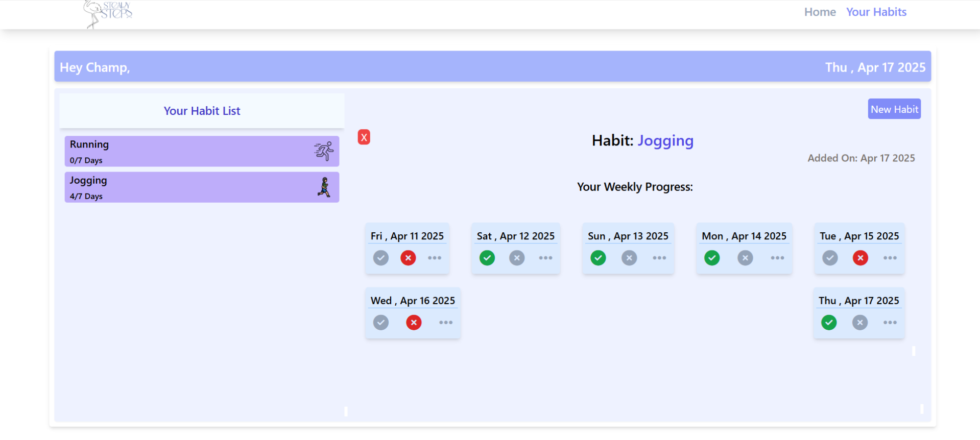980x440 pixels.
Task: Click the green check on Thu, Apr 17
Action: pyautogui.click(x=829, y=323)
